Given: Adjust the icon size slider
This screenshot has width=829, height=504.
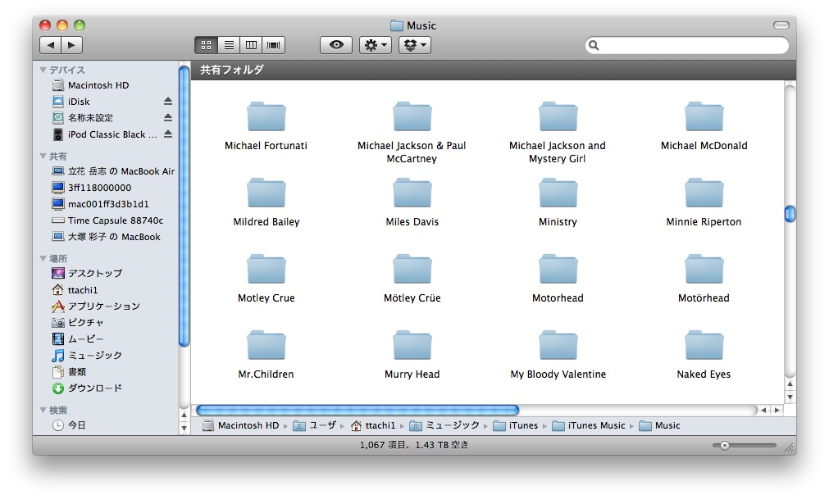Looking at the screenshot, I should pyautogui.click(x=724, y=446).
